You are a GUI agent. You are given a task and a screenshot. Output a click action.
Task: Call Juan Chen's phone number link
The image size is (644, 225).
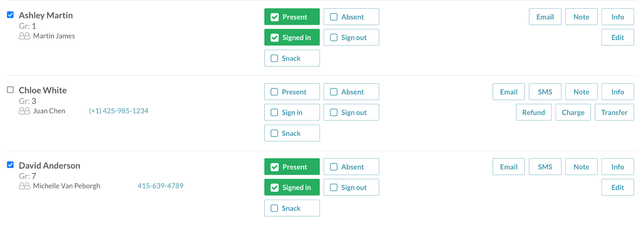click(x=118, y=111)
